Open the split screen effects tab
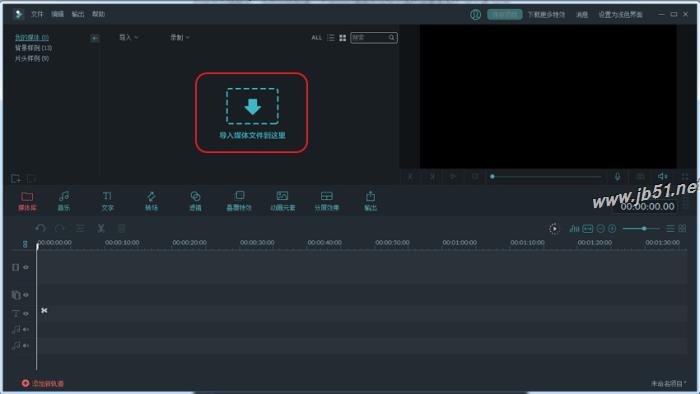 [x=326, y=201]
